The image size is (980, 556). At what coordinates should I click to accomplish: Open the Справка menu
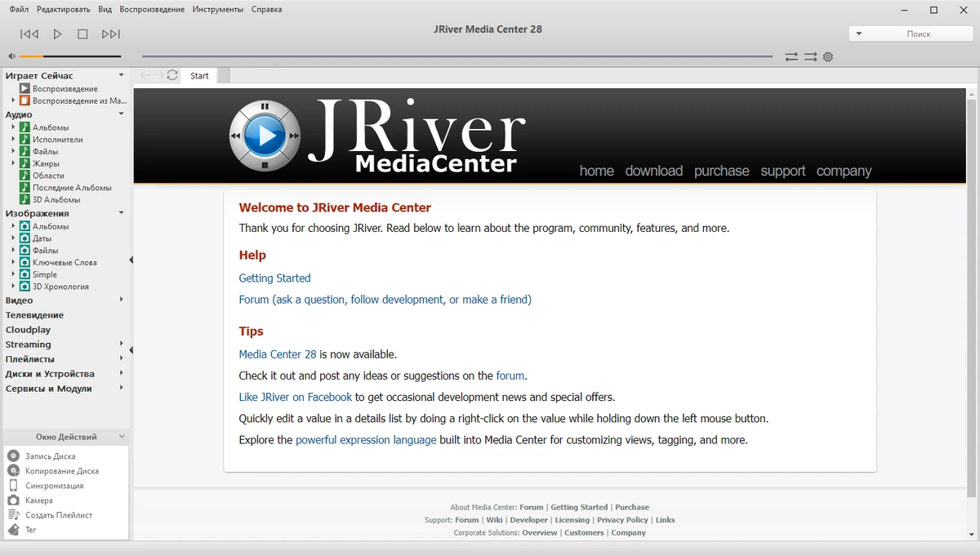tap(267, 9)
